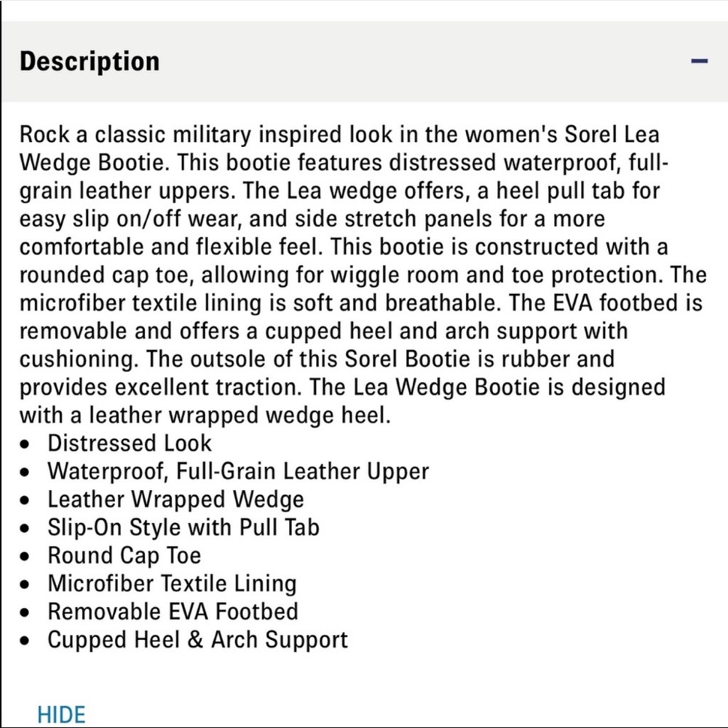The width and height of the screenshot is (728, 728).
Task: Click the Description section header title
Action: click(x=90, y=61)
